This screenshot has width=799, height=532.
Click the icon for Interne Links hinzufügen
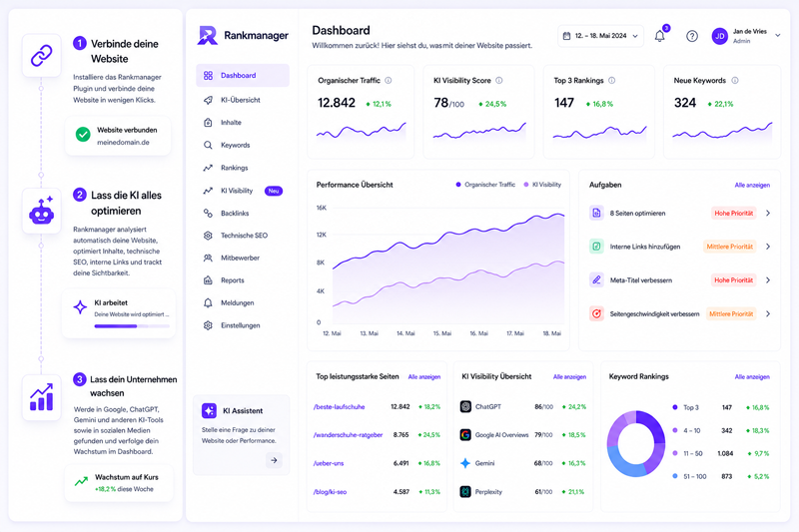[x=596, y=247]
